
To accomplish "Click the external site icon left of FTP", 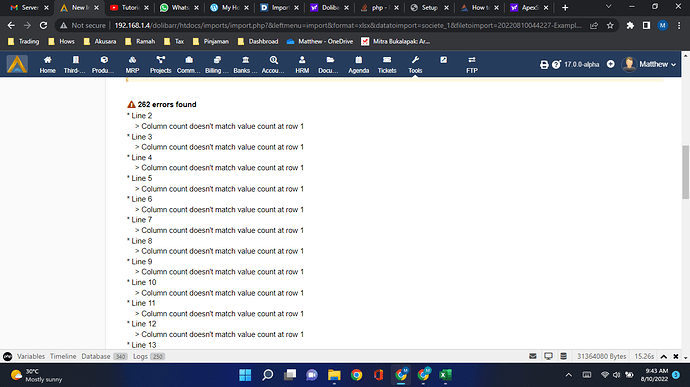I will pyautogui.click(x=444, y=60).
